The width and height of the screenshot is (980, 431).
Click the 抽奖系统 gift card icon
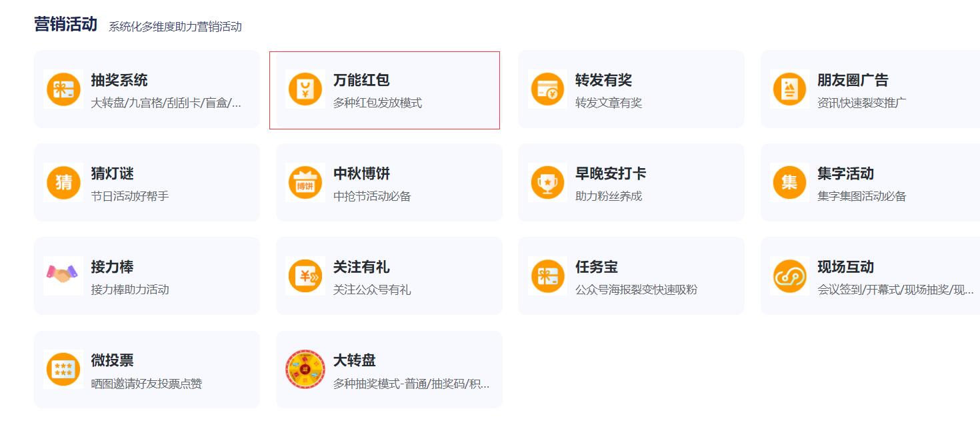tap(63, 89)
